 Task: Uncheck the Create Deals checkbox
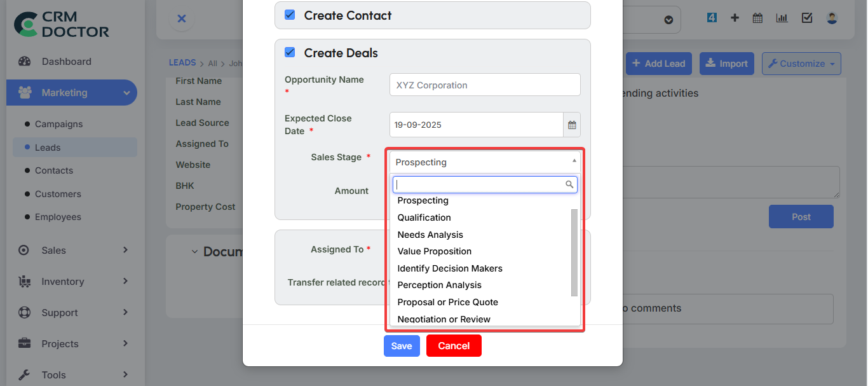tap(290, 53)
